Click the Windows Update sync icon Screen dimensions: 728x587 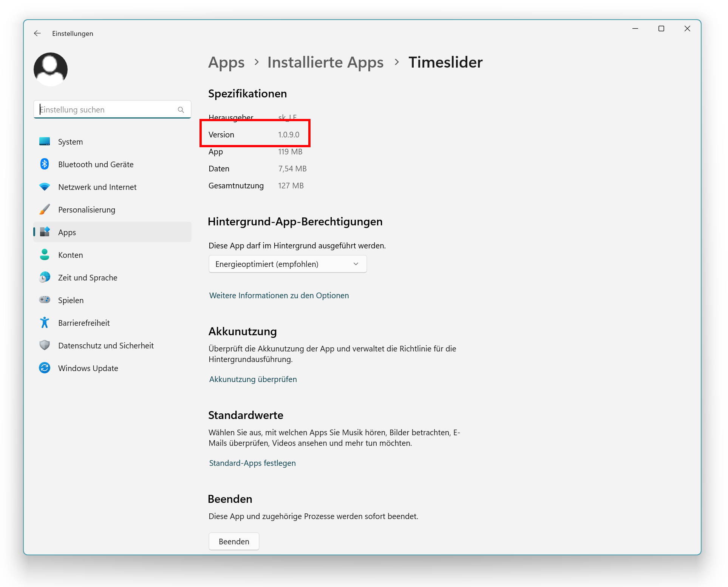pyautogui.click(x=45, y=368)
